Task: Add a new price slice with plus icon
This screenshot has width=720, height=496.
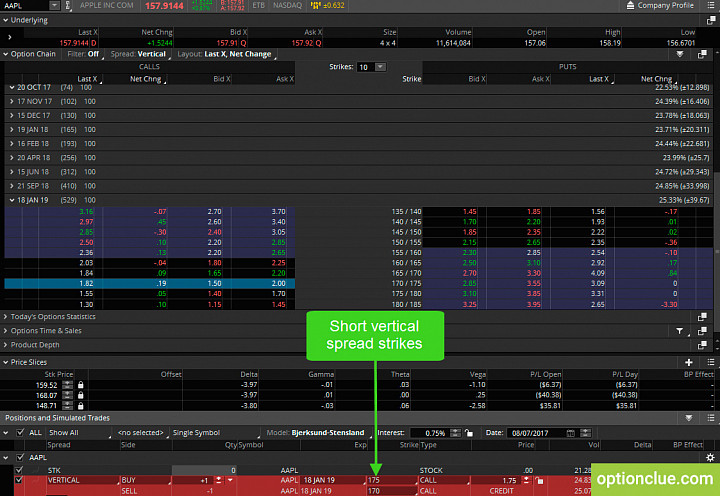Action: [688, 362]
